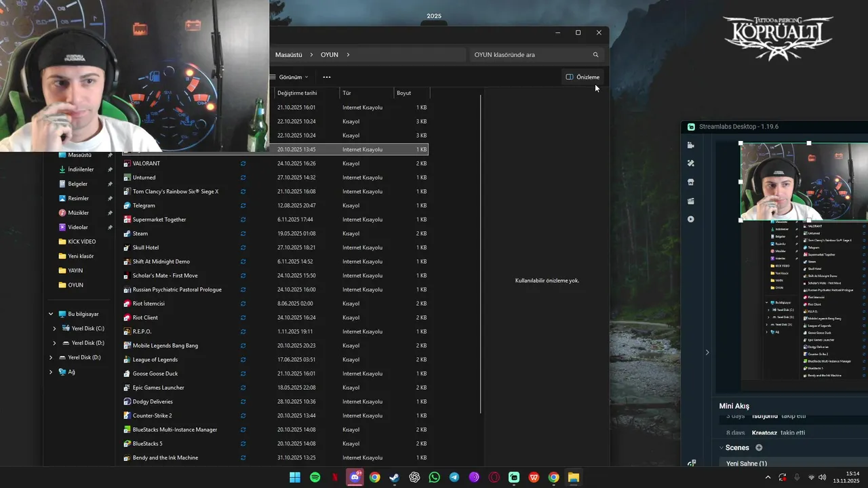Open the play-circle icon in Streamlabs sidebar
Image resolution: width=868 pixels, height=488 pixels.
691,219
